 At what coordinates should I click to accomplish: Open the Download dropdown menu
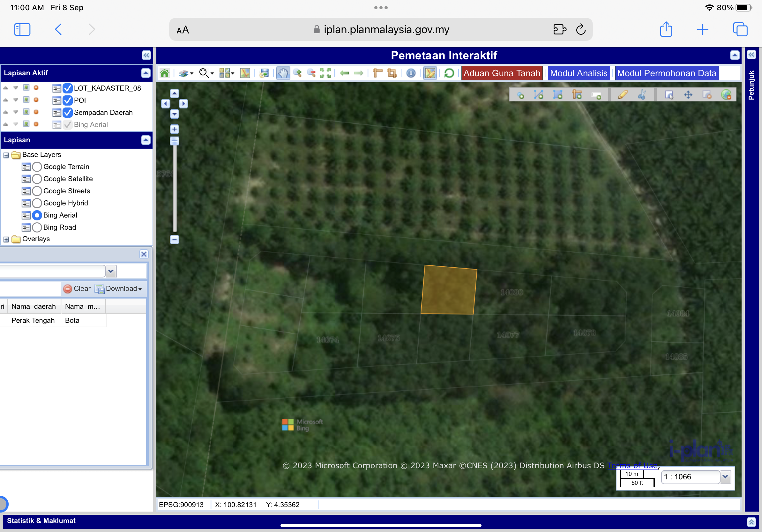pos(119,289)
